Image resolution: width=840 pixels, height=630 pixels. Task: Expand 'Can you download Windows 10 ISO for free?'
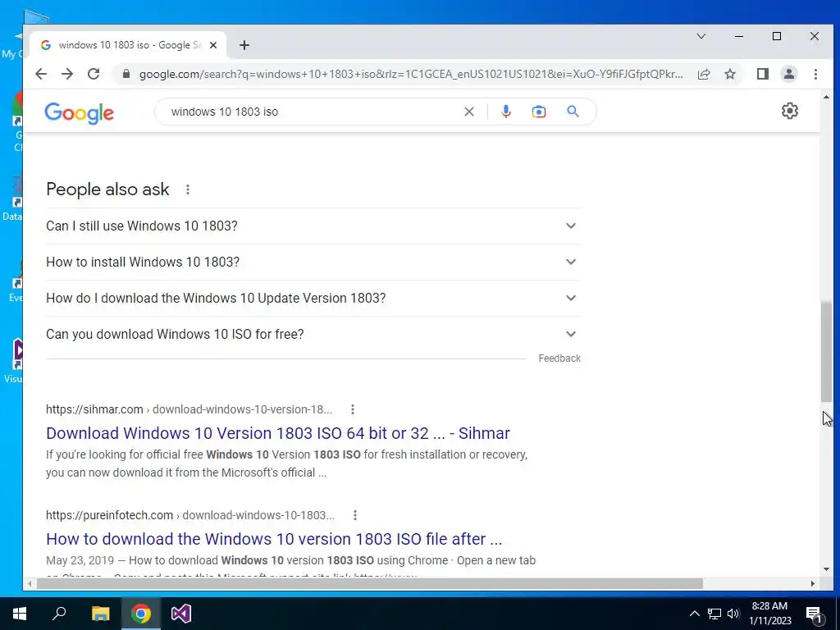(313, 335)
